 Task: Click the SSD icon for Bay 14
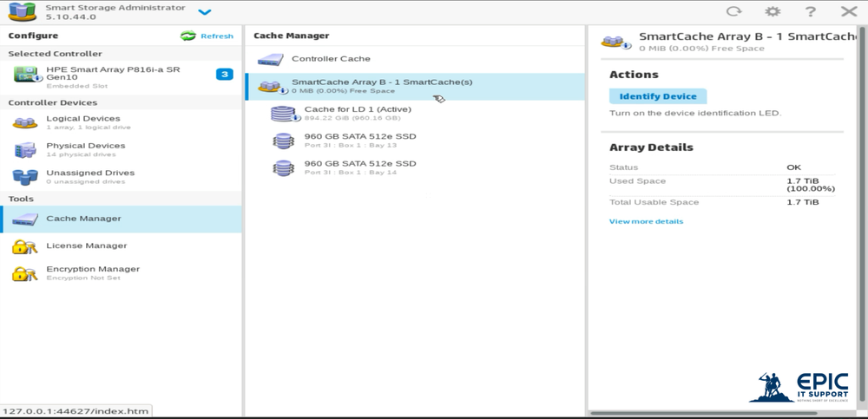point(284,168)
